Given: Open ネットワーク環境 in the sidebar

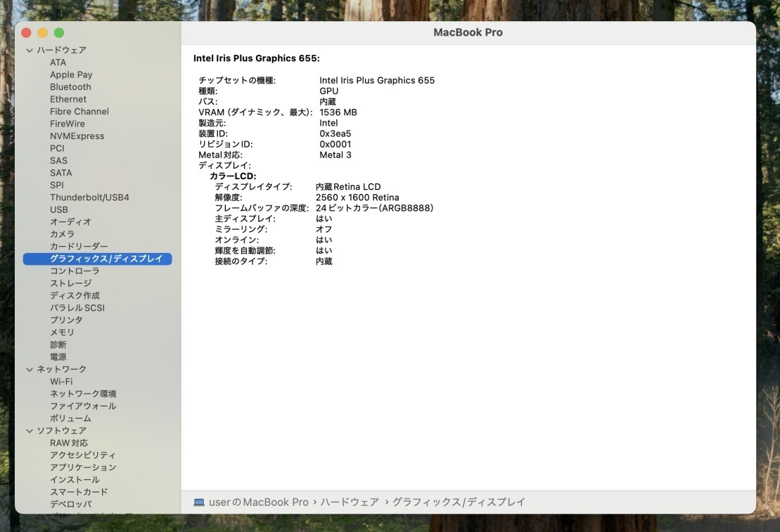Looking at the screenshot, I should [x=83, y=394].
